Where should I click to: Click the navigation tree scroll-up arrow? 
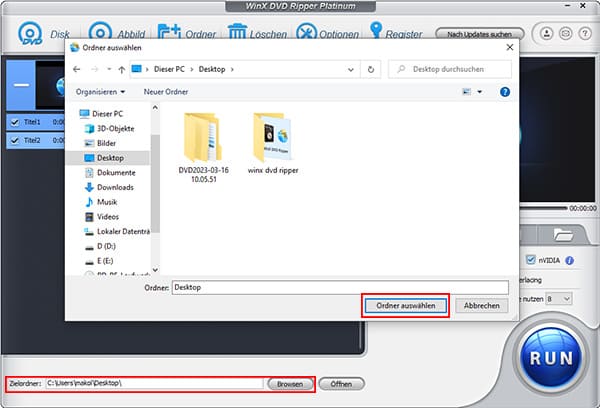[155, 108]
